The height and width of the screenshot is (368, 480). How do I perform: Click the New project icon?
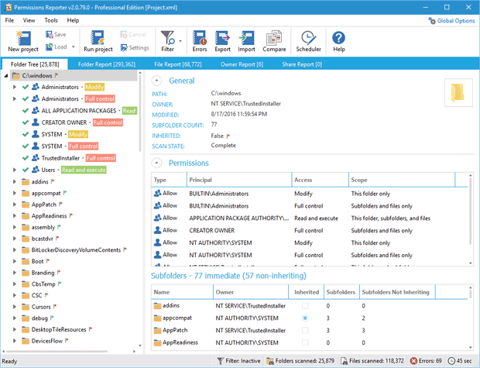point(24,38)
